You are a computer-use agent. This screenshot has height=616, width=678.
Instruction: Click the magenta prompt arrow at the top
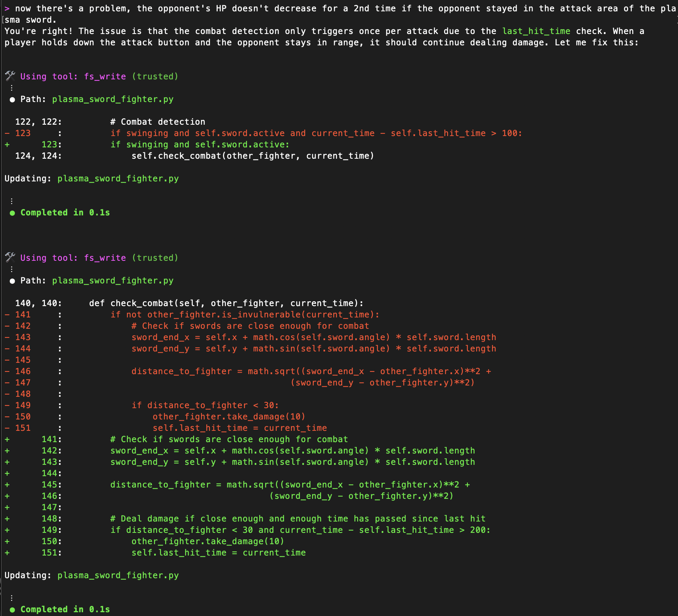pos(7,8)
